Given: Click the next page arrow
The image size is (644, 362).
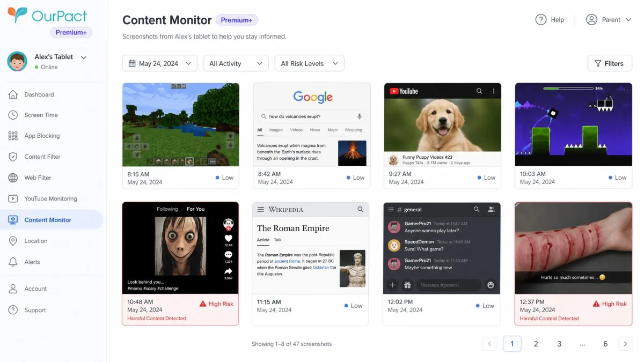Looking at the screenshot, I should click(x=625, y=344).
